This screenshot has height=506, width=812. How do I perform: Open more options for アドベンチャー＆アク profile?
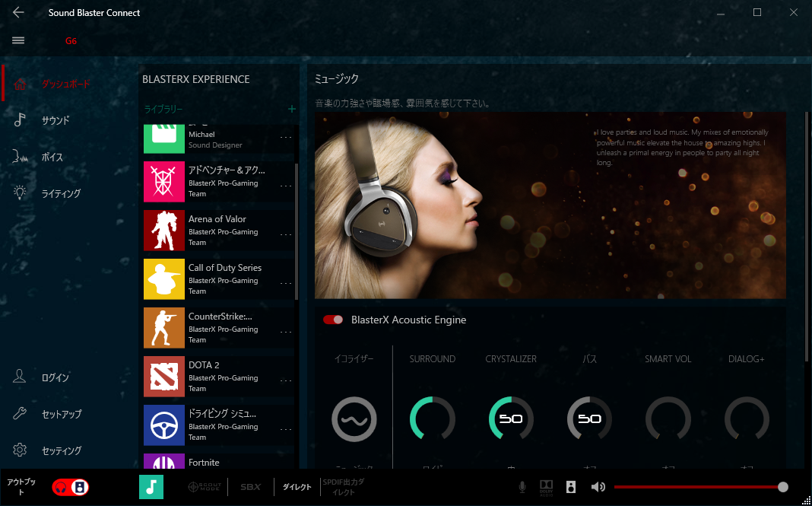point(286,186)
